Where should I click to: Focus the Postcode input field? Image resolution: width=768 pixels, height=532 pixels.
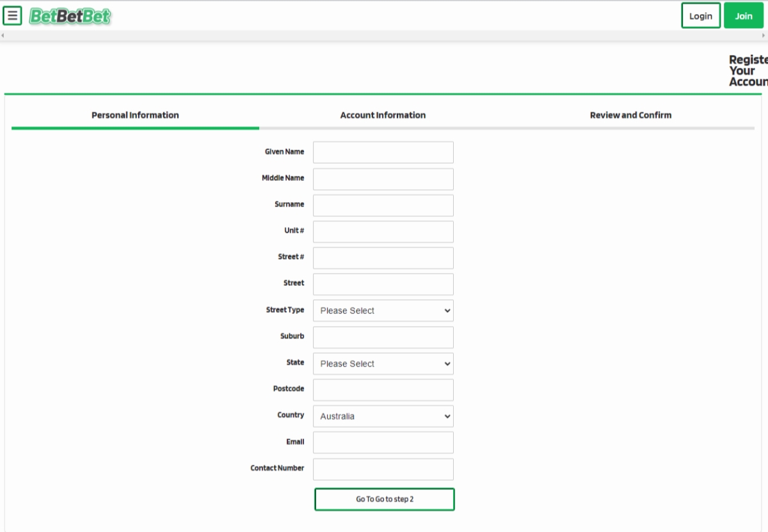(383, 390)
